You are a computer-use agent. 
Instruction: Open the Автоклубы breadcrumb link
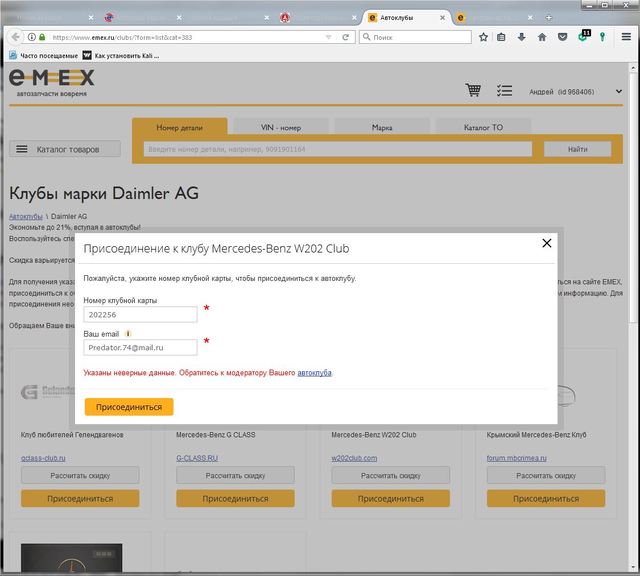pyautogui.click(x=26, y=216)
